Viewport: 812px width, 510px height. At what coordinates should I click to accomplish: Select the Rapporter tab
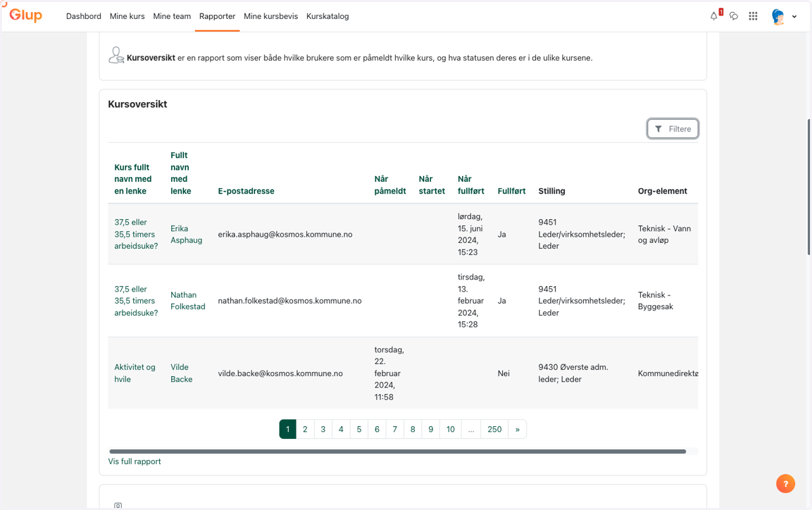click(217, 16)
